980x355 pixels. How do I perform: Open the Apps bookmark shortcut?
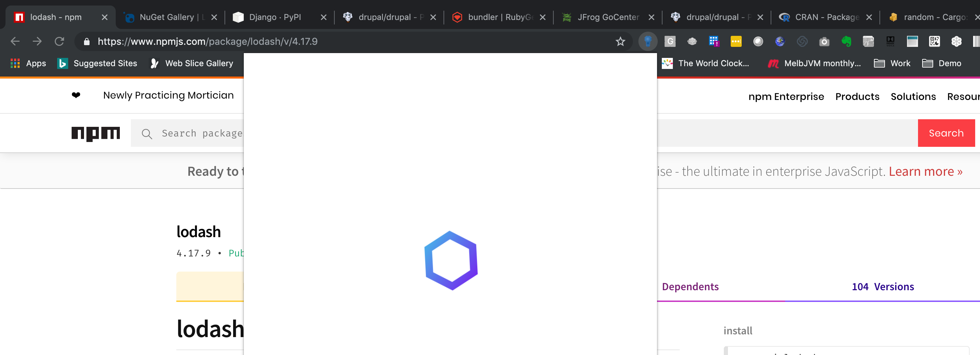point(28,63)
